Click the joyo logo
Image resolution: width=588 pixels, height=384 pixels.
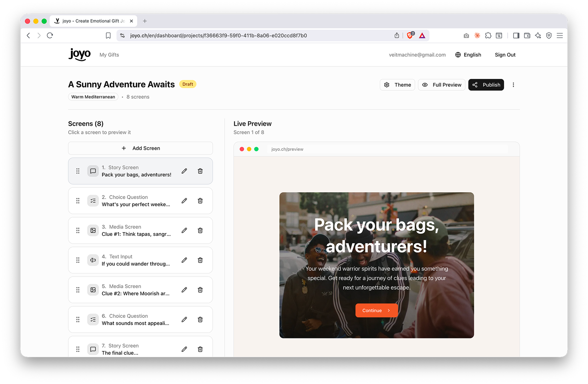coord(79,55)
